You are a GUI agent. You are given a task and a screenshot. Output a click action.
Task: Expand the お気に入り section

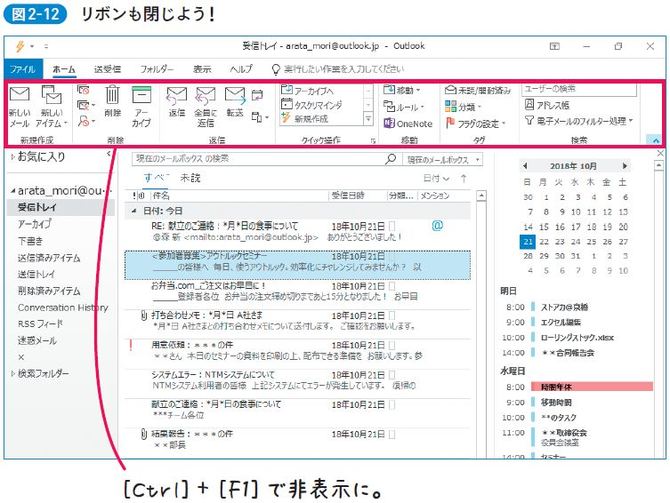pos(13,157)
